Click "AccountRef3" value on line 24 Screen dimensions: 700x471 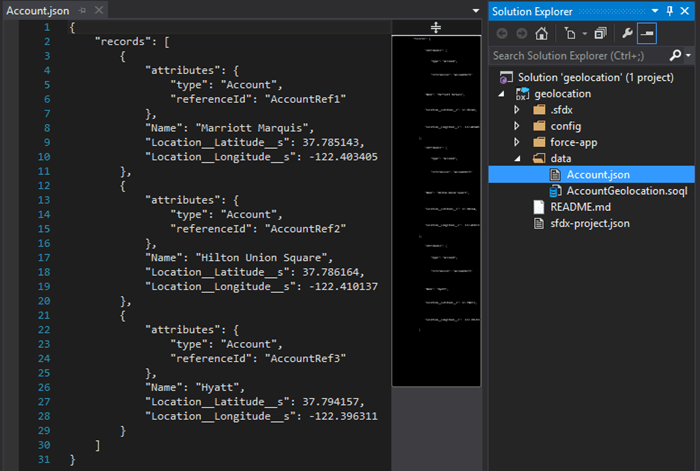pos(305,358)
